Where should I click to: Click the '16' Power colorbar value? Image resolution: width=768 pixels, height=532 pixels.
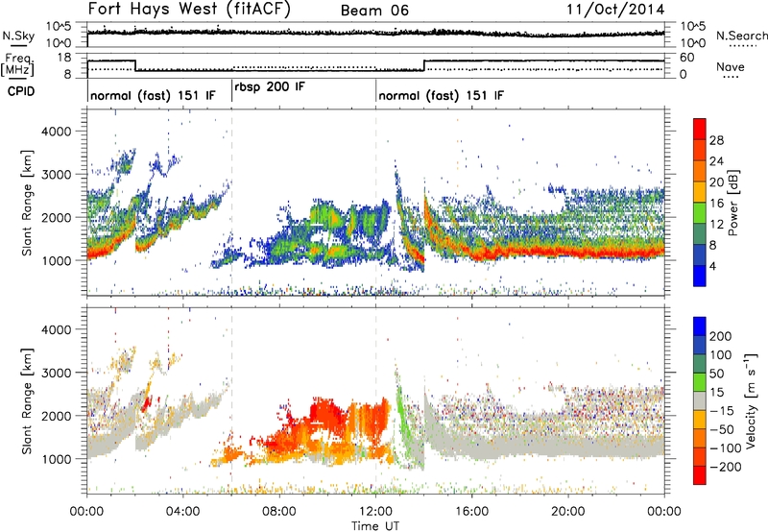(716, 204)
